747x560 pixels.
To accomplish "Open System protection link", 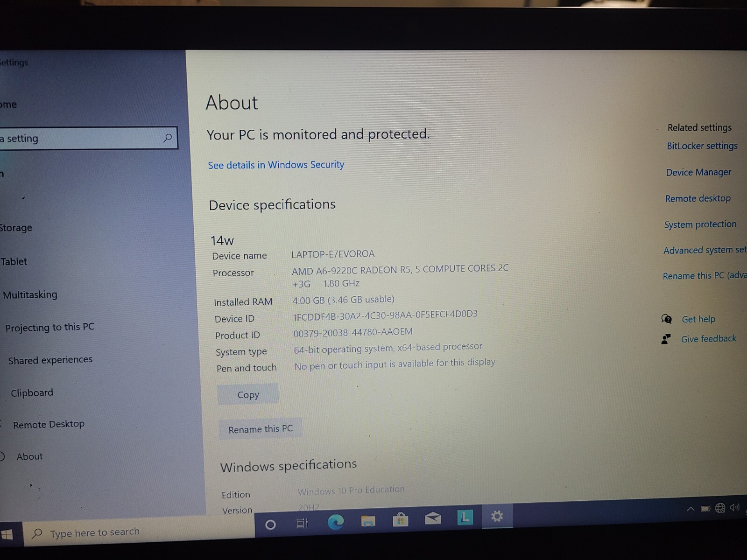I will (x=700, y=224).
